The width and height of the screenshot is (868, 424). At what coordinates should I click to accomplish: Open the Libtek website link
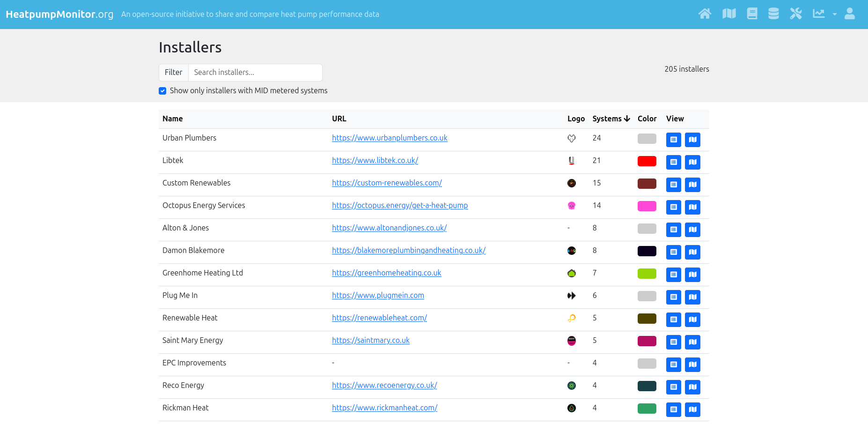pos(375,161)
